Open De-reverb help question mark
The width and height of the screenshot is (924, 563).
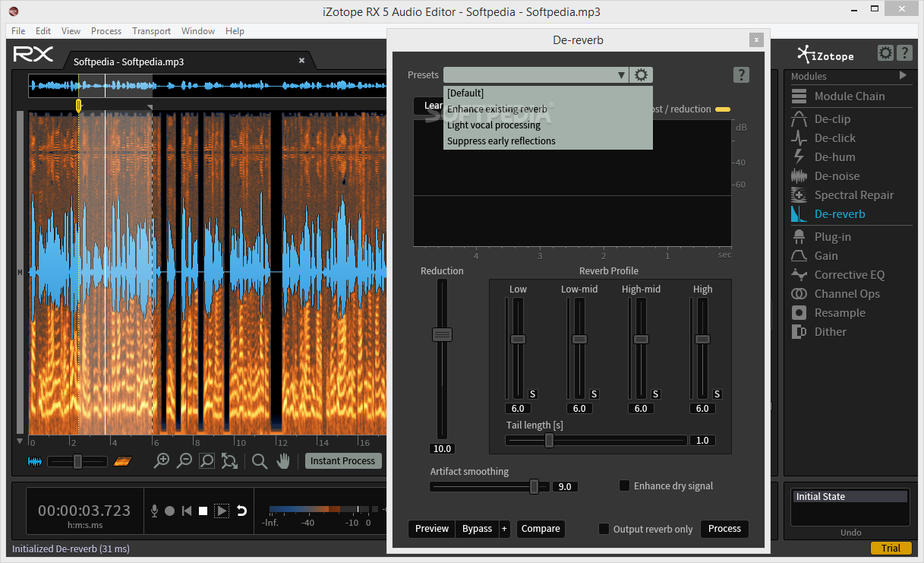click(742, 74)
